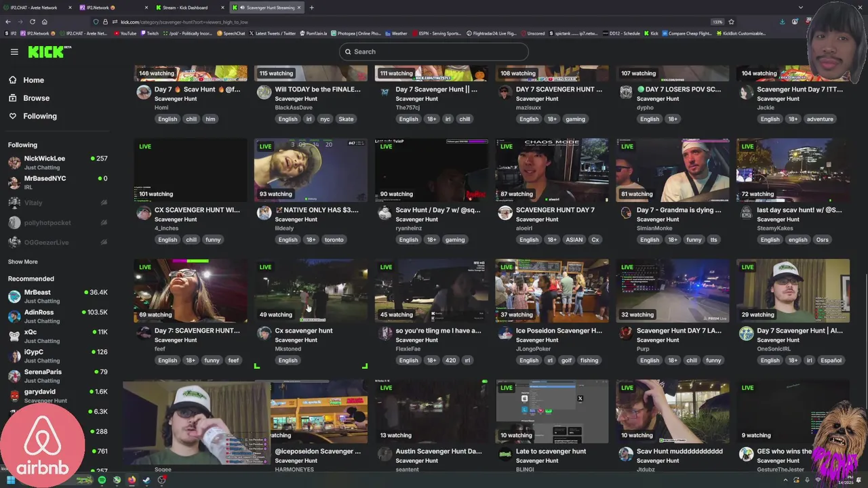Click the OneSonicIRL streamer avatar
Image resolution: width=868 pixels, height=488 pixels.
(x=746, y=333)
